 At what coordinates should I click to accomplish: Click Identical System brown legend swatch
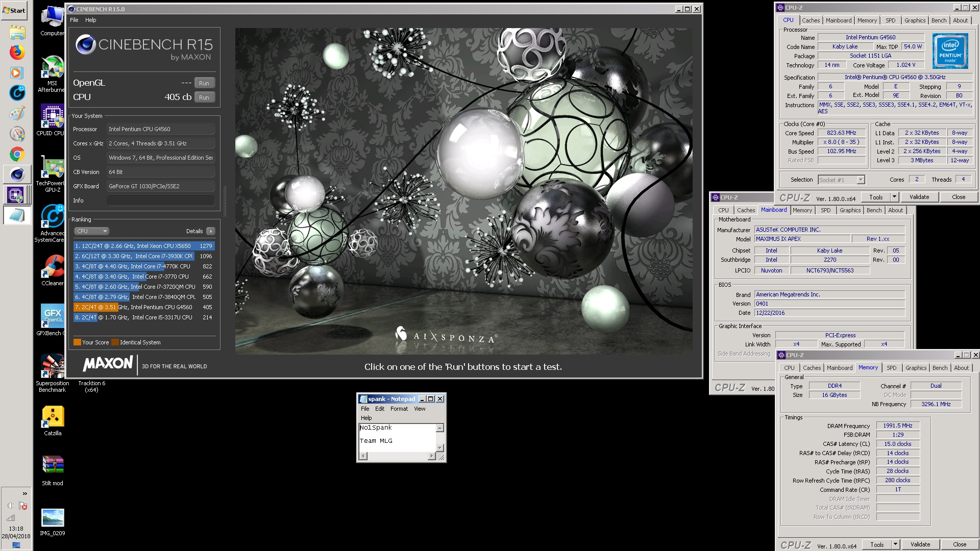[115, 342]
